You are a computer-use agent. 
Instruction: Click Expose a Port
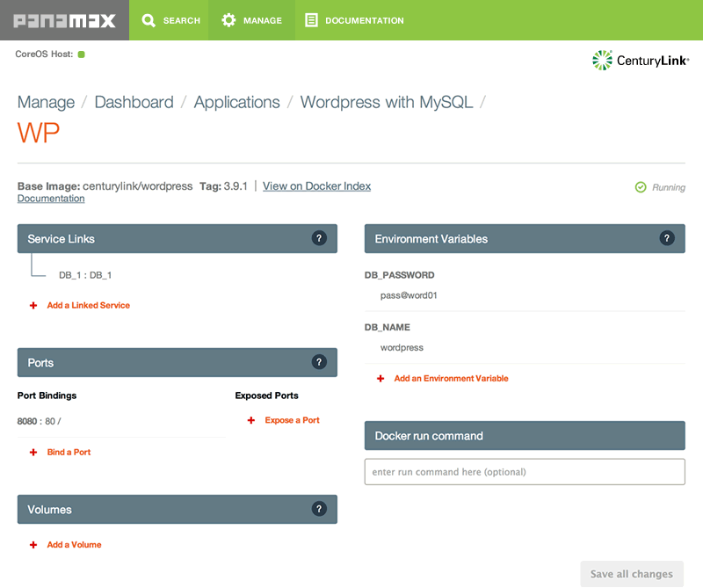(x=292, y=420)
